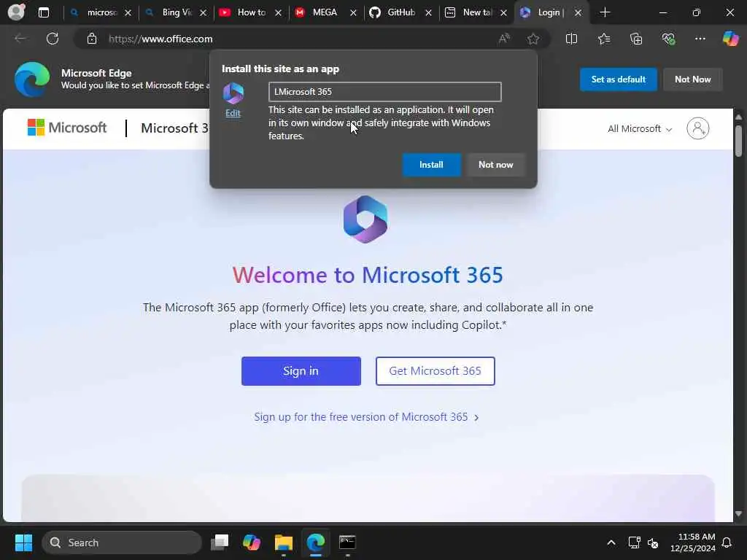
Task: Click the Edge profile avatar icon
Action: 16,12
